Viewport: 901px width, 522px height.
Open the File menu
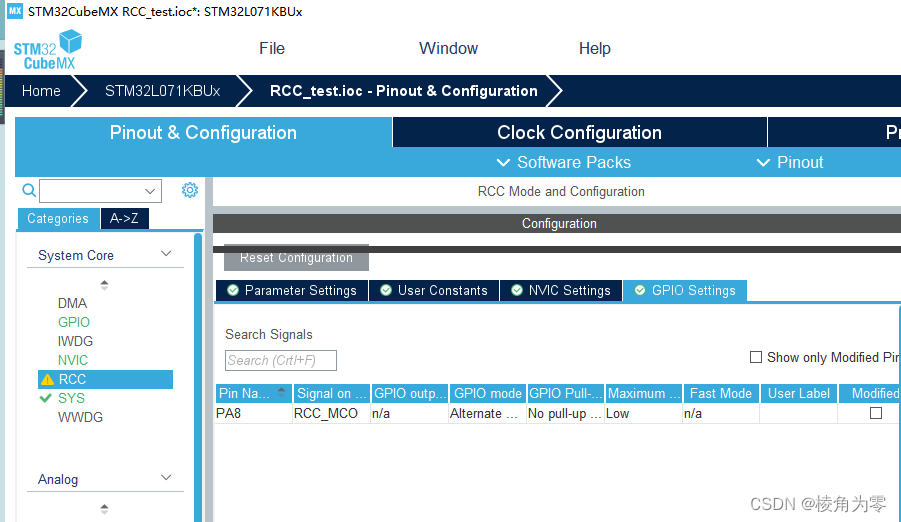(x=272, y=48)
